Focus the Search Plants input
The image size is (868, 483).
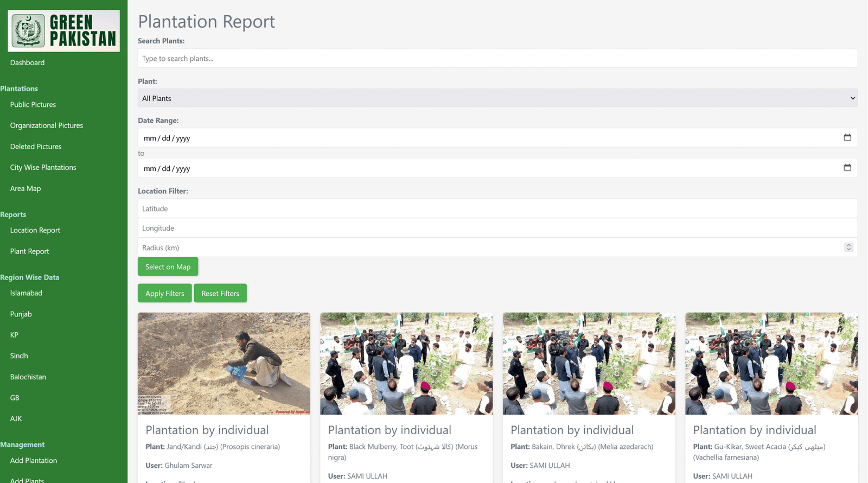[497, 58]
